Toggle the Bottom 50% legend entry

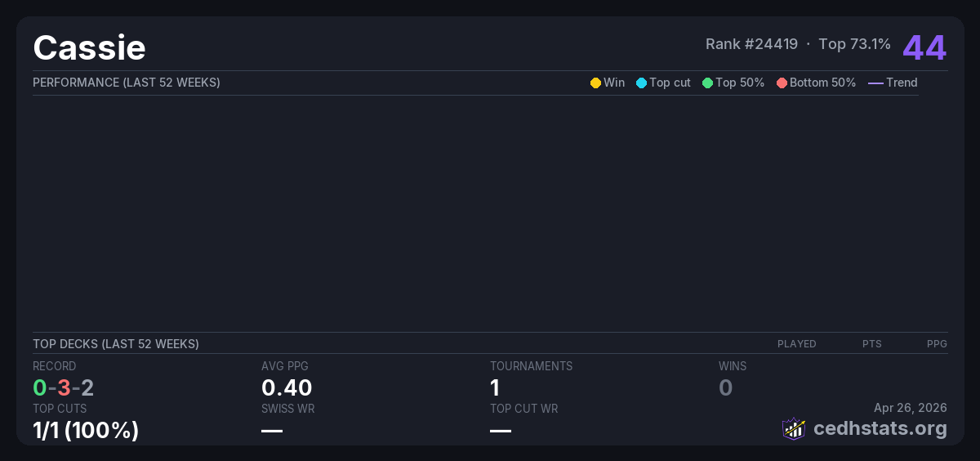816,83
